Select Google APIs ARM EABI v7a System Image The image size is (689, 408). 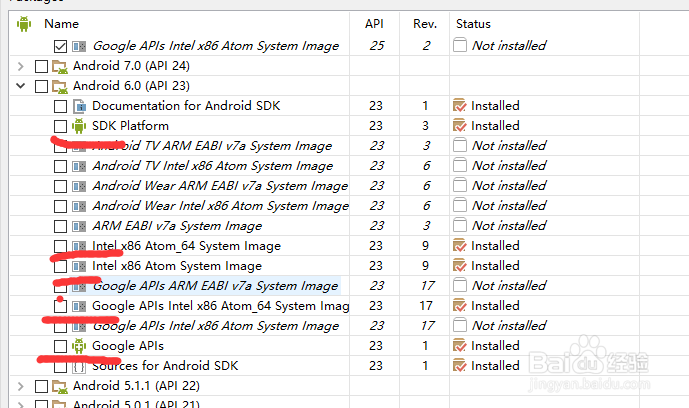point(216,286)
